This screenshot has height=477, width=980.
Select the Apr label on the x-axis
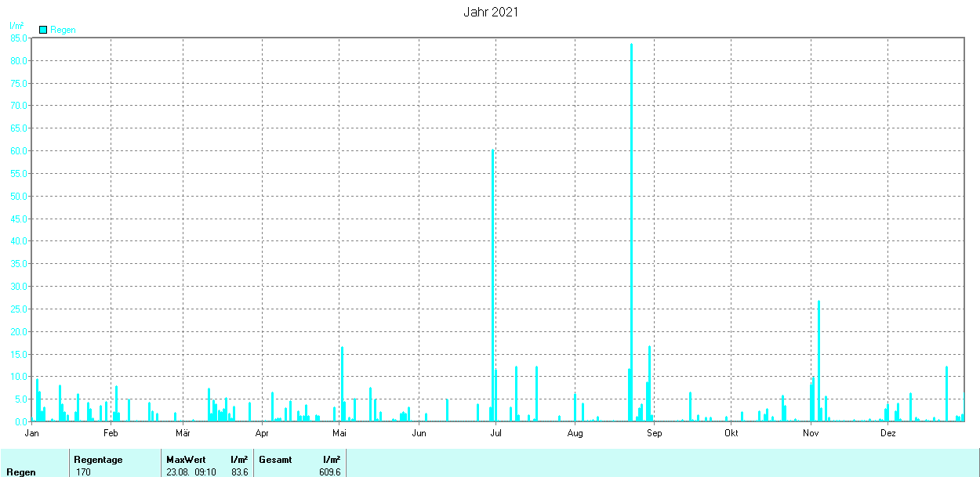[262, 432]
